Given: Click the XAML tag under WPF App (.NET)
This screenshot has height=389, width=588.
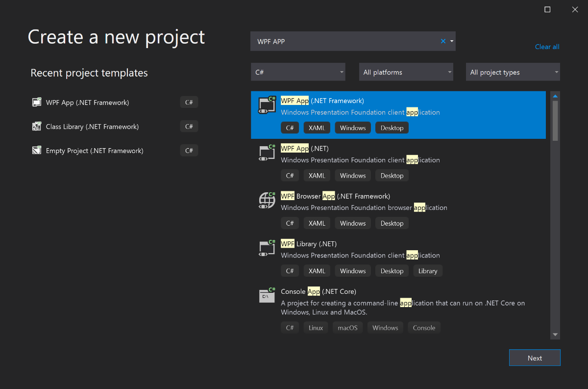Looking at the screenshot, I should click(x=317, y=176).
